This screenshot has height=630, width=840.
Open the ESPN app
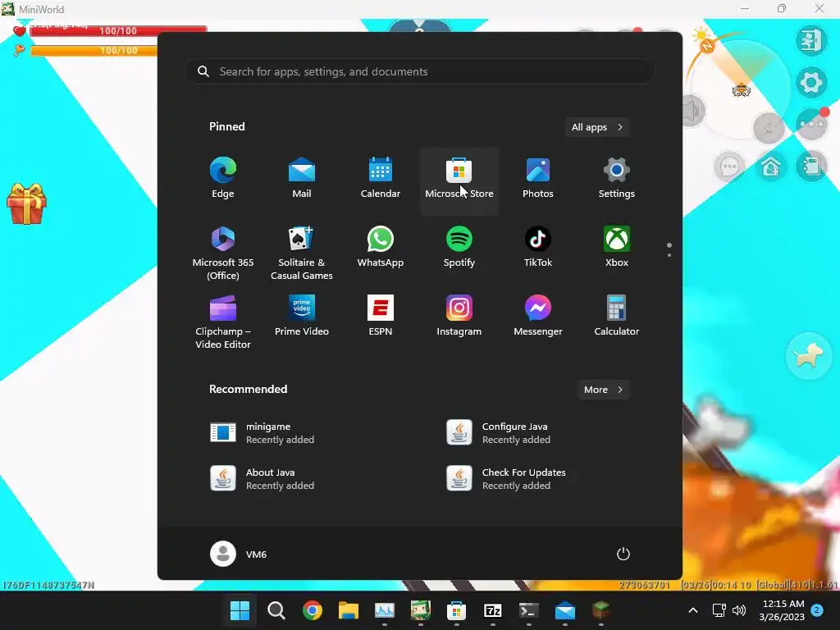[381, 316]
